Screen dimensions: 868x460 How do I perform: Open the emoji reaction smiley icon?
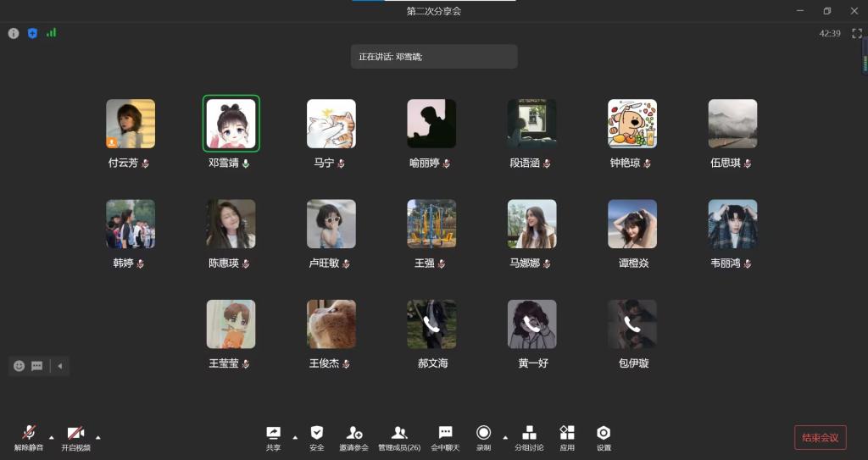(x=19, y=366)
